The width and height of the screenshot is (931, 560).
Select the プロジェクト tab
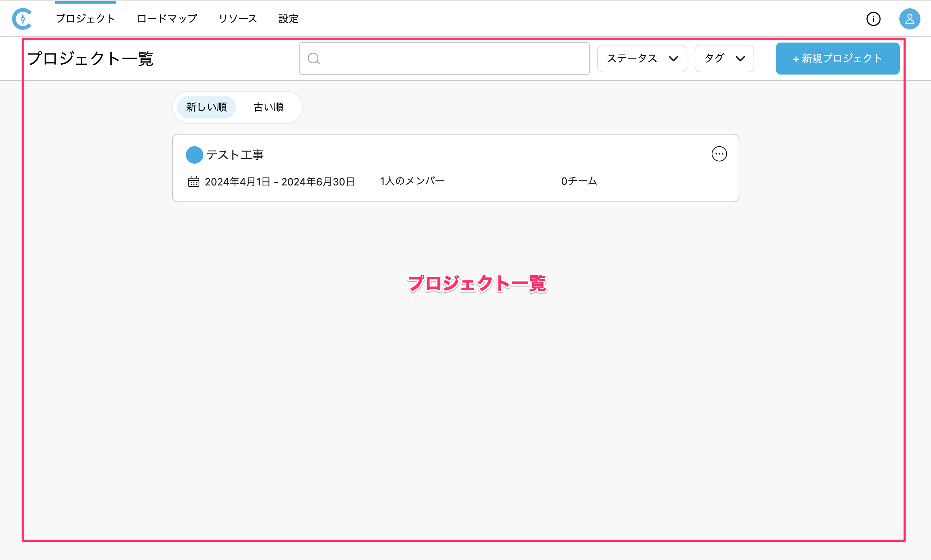[85, 19]
